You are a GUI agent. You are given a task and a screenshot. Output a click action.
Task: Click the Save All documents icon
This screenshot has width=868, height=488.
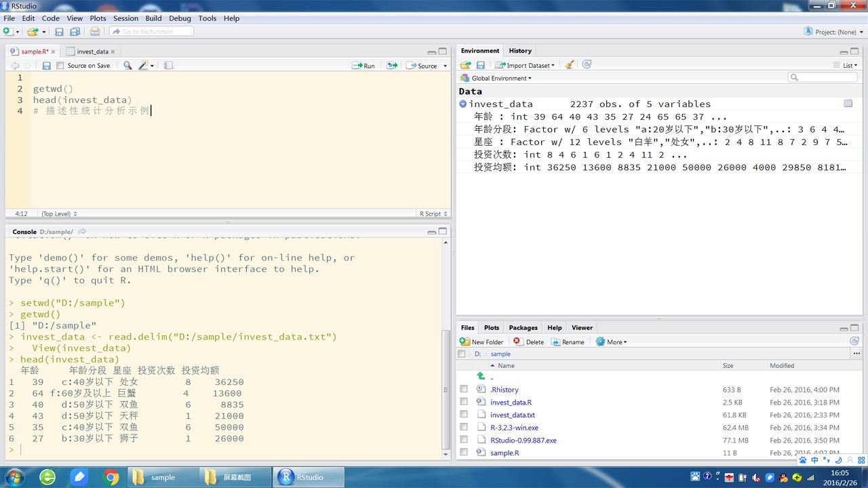[x=75, y=31]
